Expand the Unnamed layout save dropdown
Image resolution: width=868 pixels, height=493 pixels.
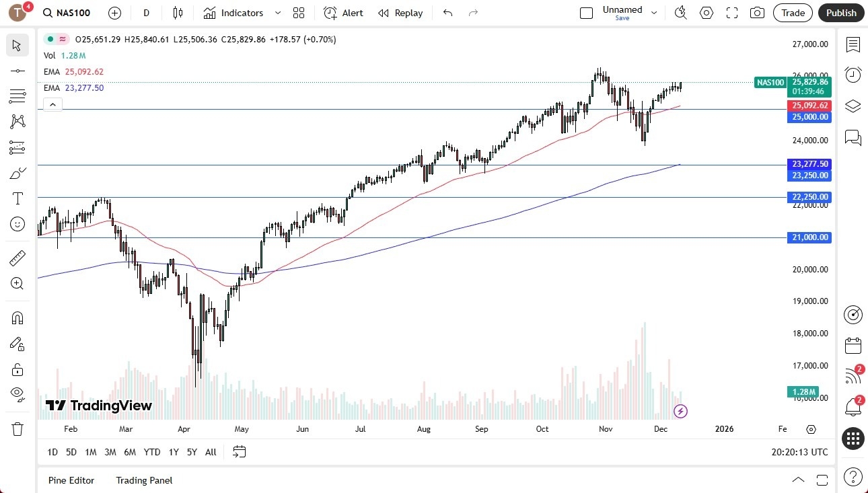(x=653, y=11)
